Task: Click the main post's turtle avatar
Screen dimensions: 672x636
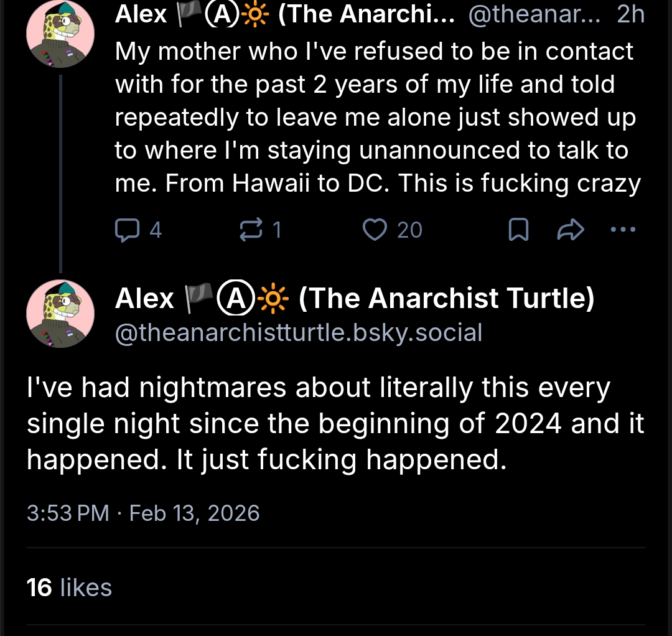Action: pyautogui.click(x=60, y=313)
